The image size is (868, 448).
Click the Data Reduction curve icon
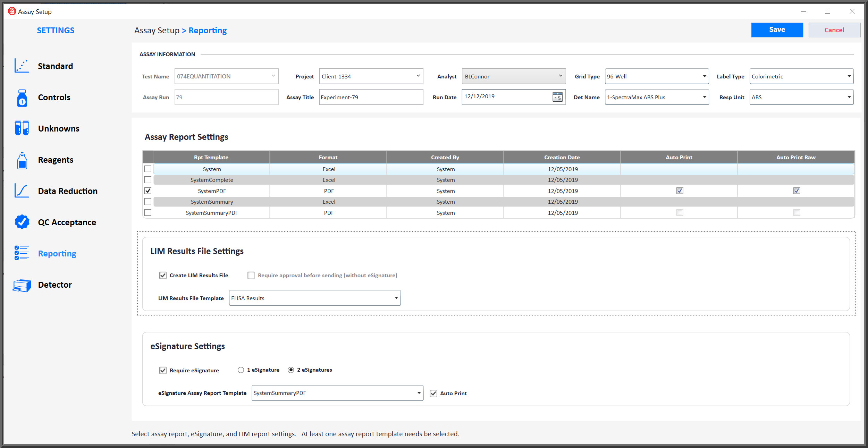pyautogui.click(x=22, y=191)
